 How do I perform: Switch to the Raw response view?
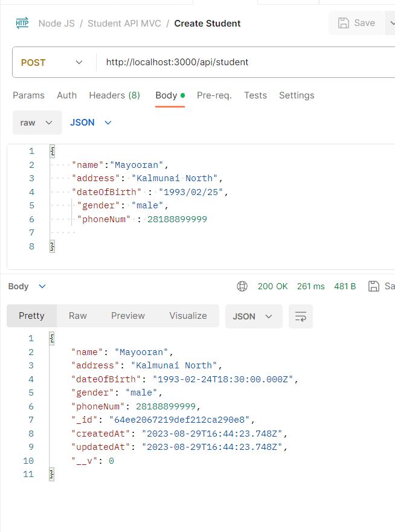(x=78, y=316)
